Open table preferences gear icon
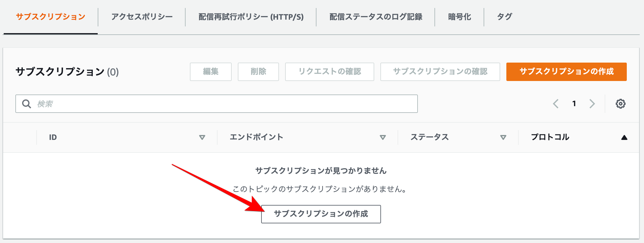The image size is (644, 243). [620, 104]
